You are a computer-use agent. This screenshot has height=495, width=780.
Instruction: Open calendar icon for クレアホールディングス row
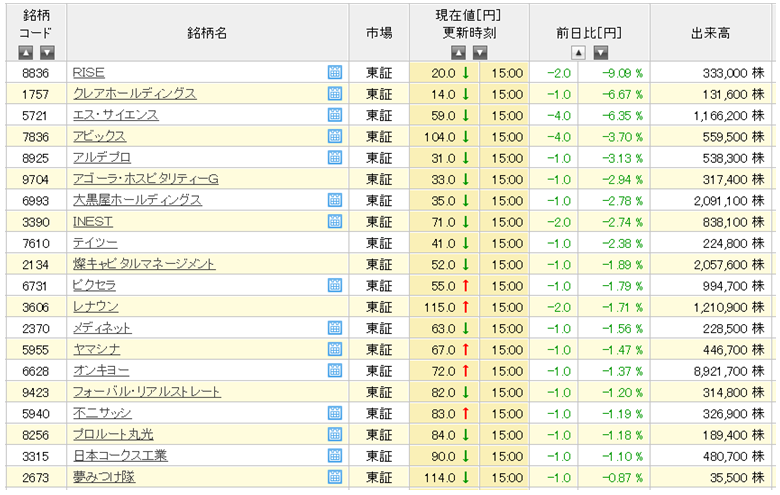(x=335, y=94)
